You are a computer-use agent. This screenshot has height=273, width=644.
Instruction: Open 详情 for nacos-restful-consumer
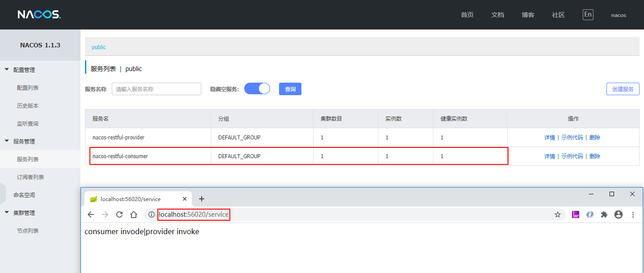[550, 156]
